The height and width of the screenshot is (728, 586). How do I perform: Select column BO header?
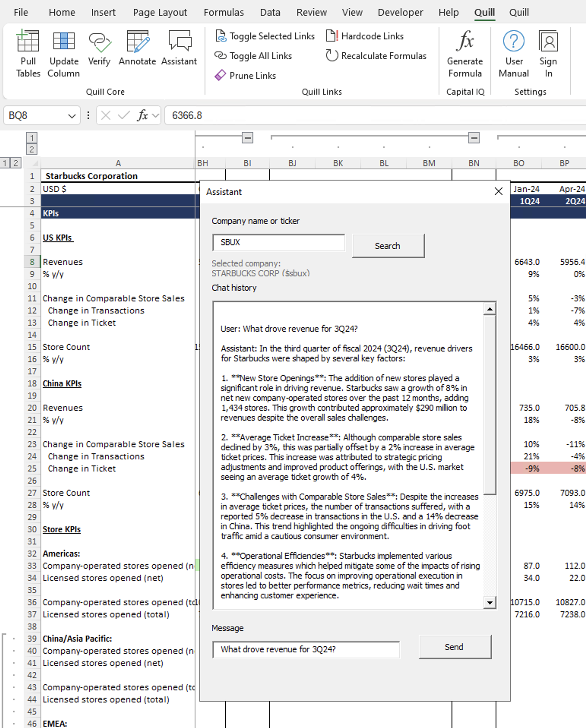(x=519, y=163)
